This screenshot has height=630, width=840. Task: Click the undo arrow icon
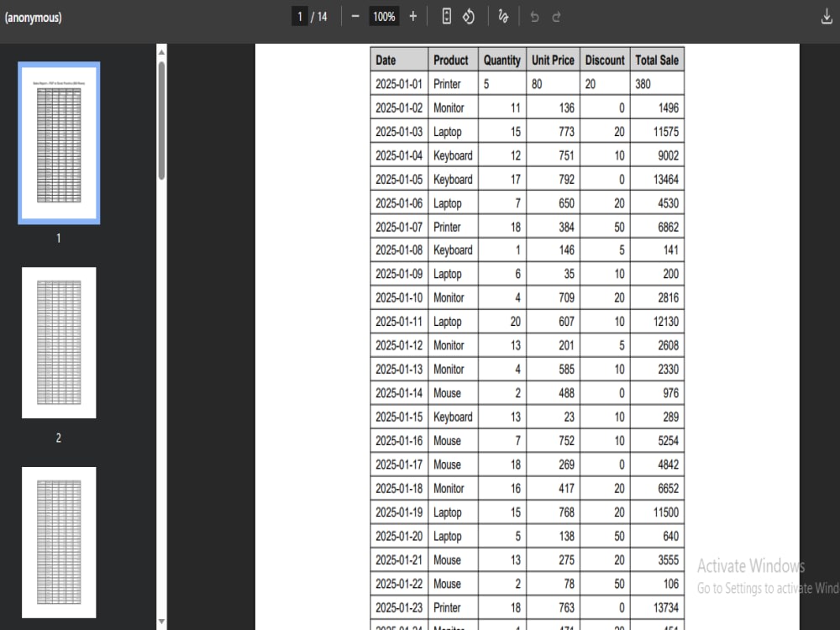pos(534,17)
